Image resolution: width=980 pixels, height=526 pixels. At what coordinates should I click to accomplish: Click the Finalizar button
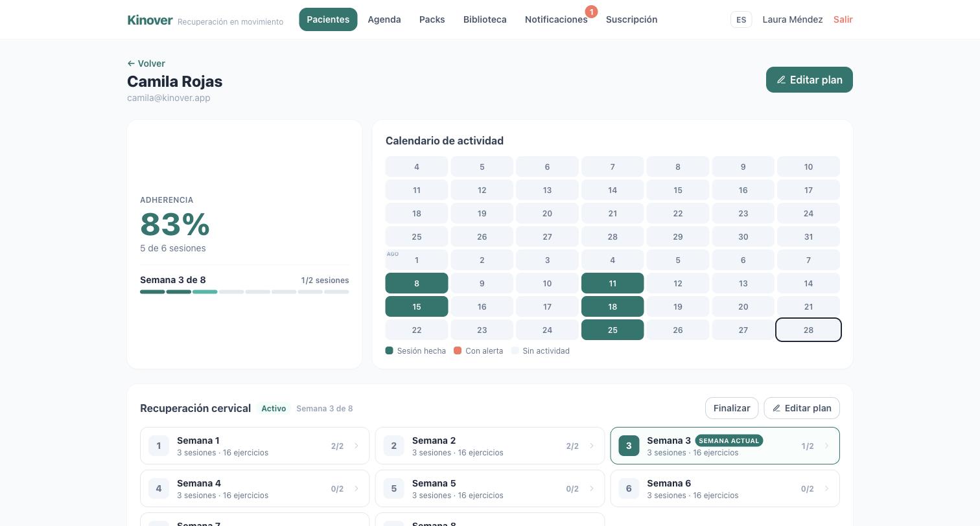click(x=732, y=408)
